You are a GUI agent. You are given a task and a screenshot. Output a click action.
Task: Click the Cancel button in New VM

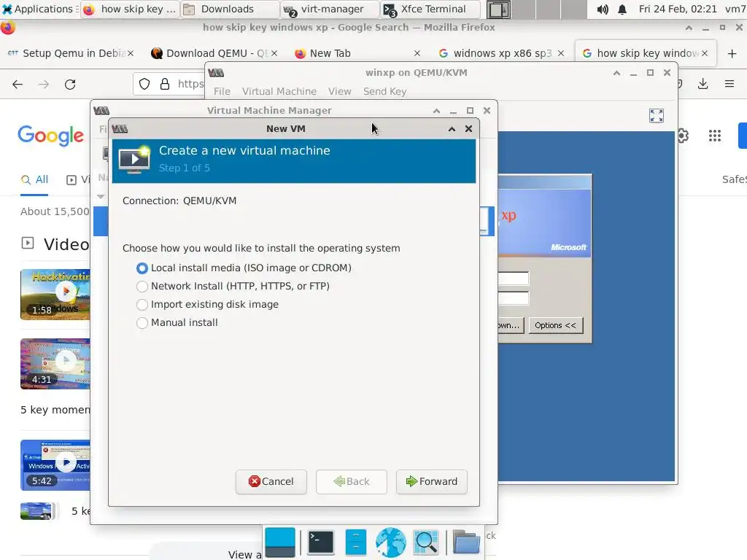coord(271,481)
